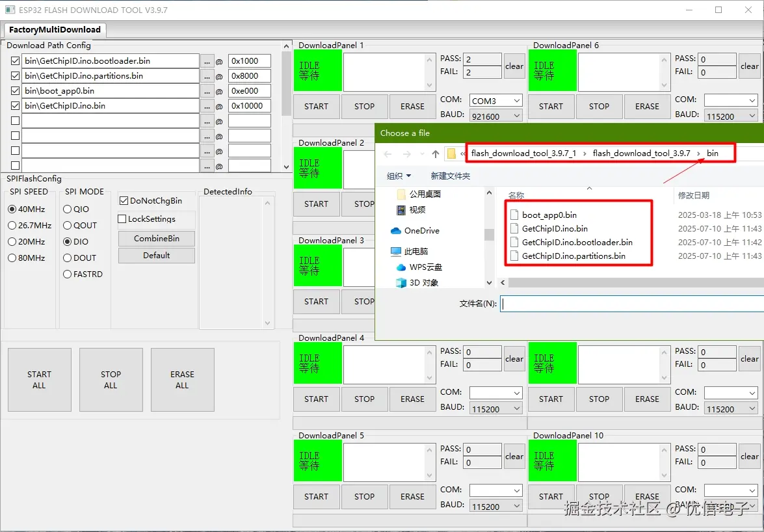Uncheck the bootloader.bin path checkbox
This screenshot has height=532, width=764.
(x=15, y=61)
